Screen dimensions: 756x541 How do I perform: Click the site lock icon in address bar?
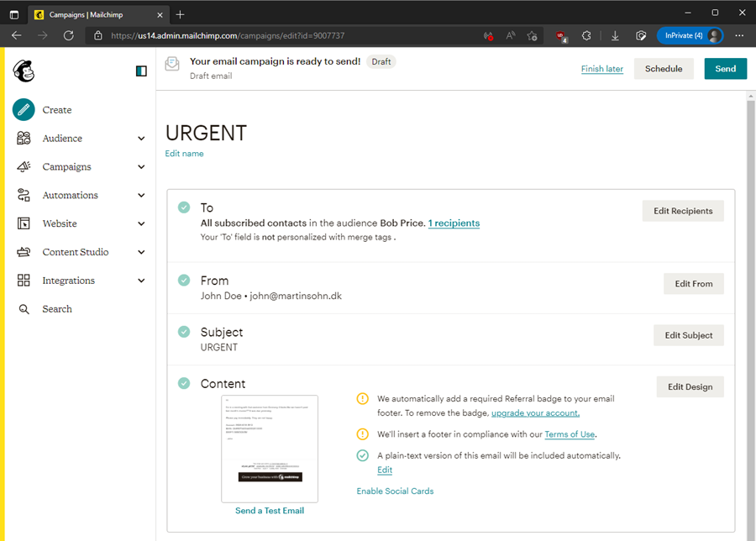point(98,35)
